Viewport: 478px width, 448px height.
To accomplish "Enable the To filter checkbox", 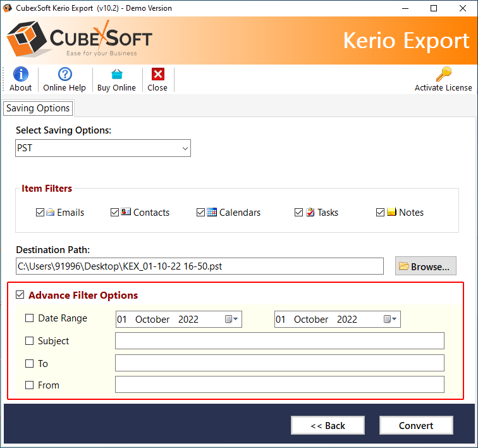I will point(29,363).
